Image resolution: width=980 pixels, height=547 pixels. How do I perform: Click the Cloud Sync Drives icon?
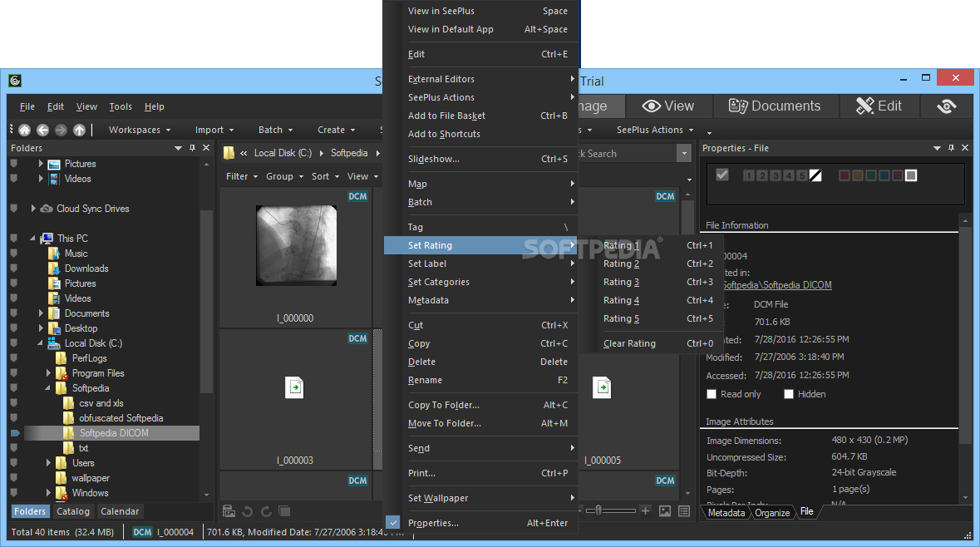[47, 208]
